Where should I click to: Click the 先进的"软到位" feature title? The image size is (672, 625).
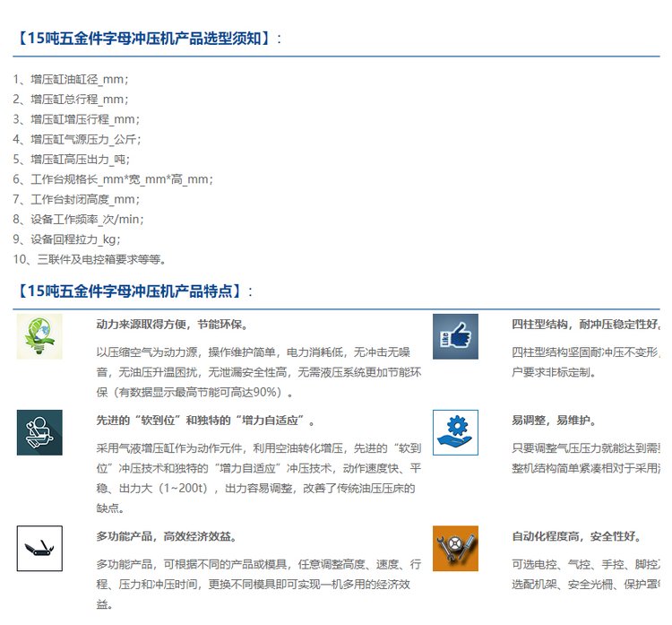[205, 420]
